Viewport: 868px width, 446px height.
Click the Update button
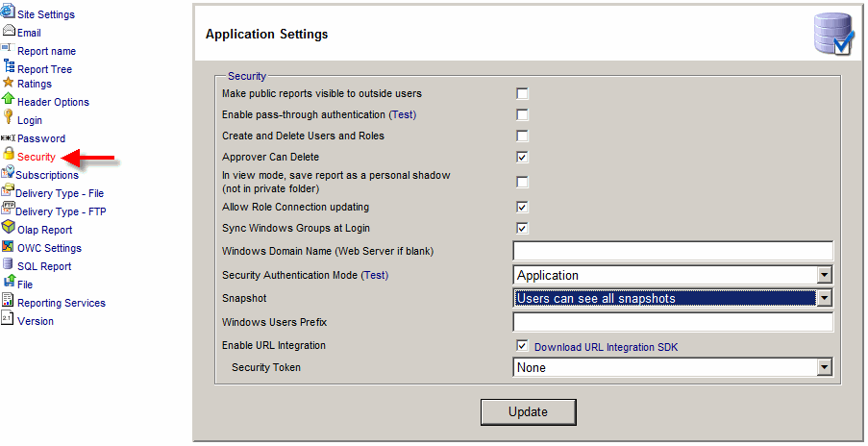528,412
